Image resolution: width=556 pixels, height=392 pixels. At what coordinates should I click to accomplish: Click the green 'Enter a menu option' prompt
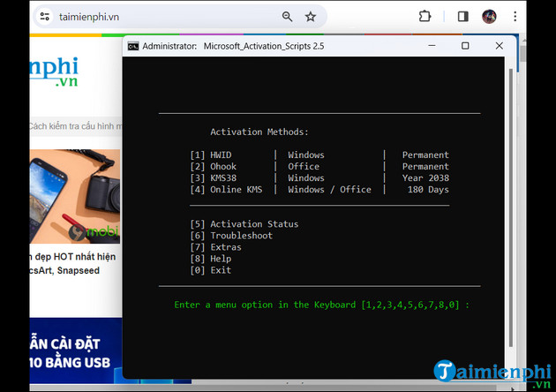pyautogui.click(x=321, y=305)
